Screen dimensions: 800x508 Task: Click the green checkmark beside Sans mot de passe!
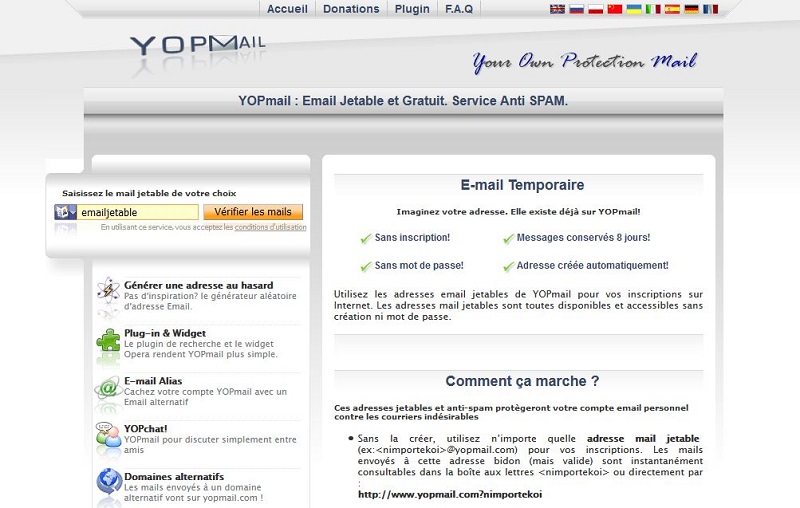tap(366, 267)
